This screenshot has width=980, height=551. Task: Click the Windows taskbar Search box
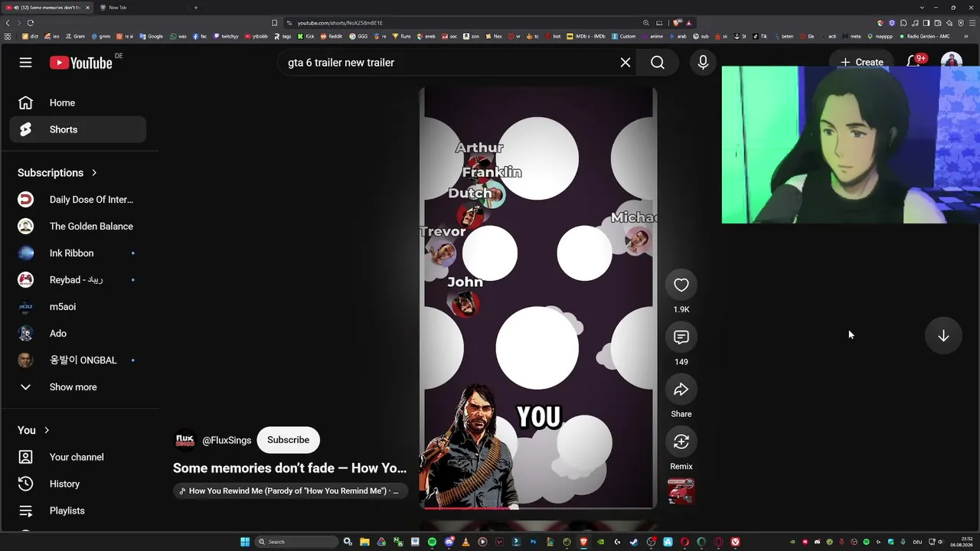coord(297,542)
